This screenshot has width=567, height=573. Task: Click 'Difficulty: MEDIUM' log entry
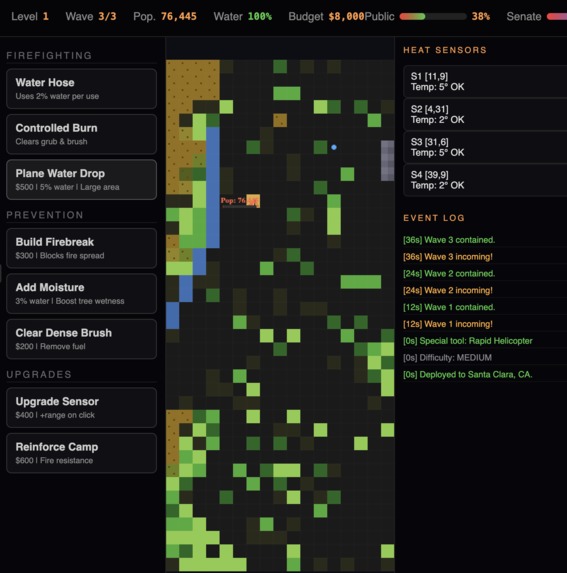447,357
